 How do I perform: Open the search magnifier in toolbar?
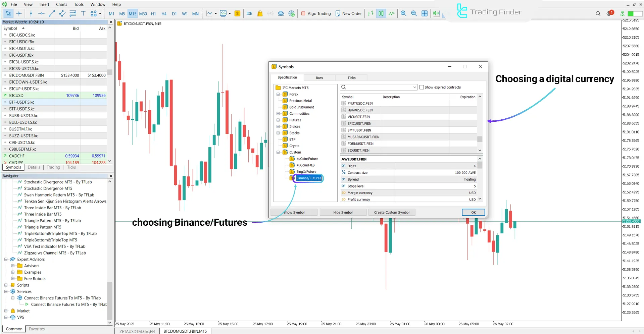pyautogui.click(x=598, y=13)
